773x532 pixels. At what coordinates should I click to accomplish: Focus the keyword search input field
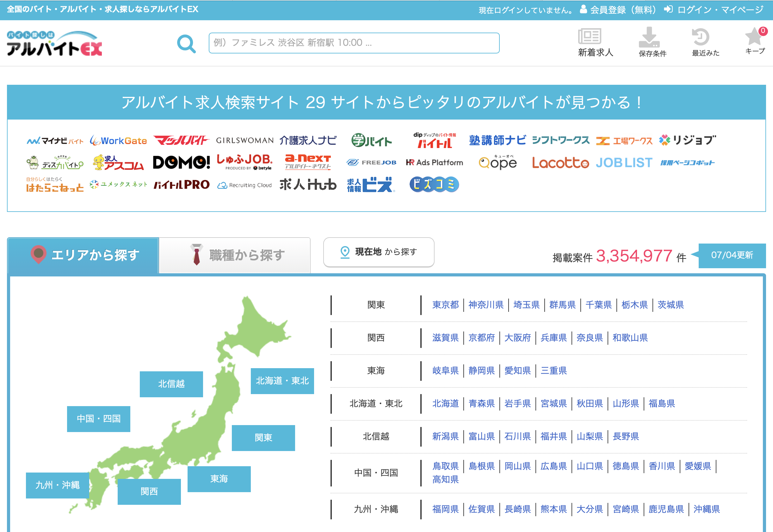tap(354, 43)
